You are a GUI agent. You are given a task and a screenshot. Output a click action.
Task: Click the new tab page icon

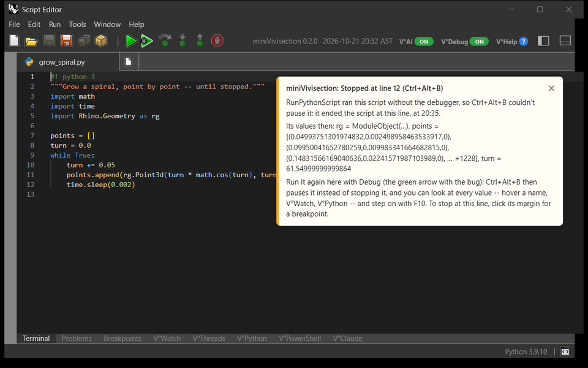(x=129, y=61)
